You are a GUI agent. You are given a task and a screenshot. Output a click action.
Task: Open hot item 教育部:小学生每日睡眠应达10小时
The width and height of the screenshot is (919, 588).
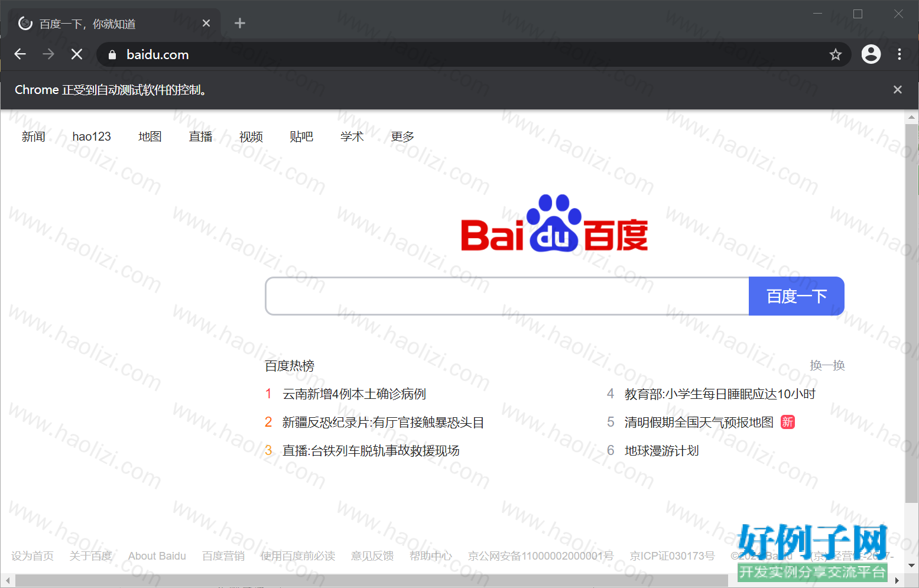click(x=720, y=394)
